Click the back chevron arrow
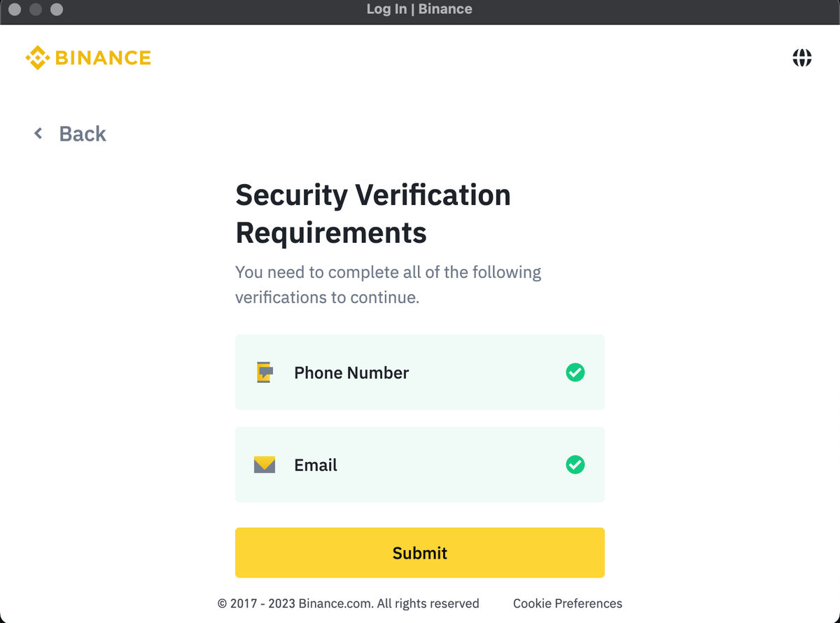 point(38,133)
